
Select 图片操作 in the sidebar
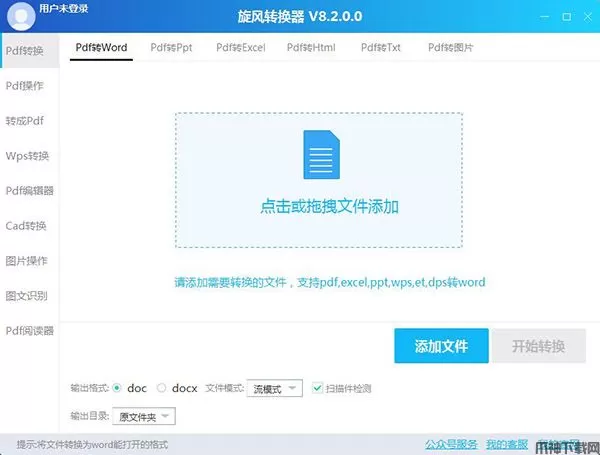26,261
